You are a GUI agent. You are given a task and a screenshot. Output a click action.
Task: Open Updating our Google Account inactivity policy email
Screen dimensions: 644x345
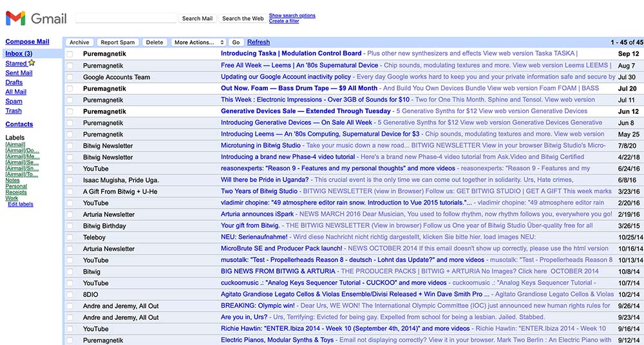point(286,77)
